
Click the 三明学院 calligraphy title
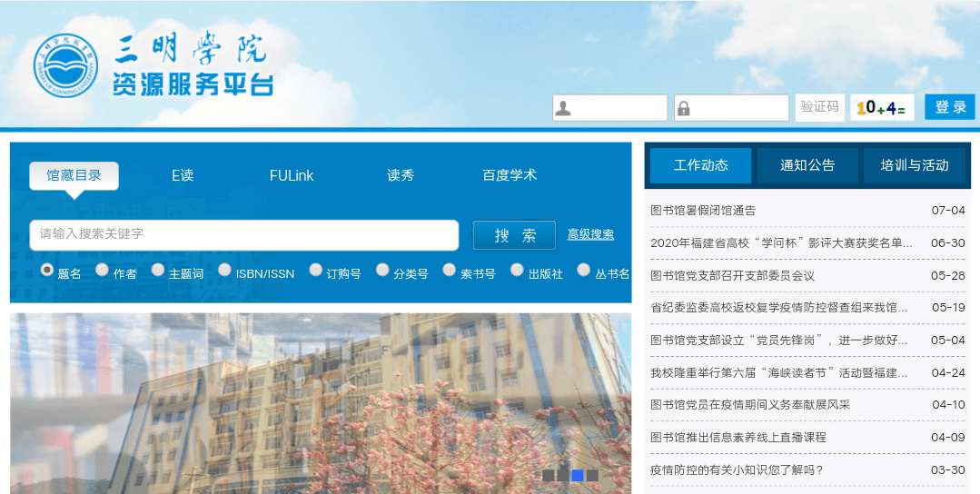coord(192,49)
